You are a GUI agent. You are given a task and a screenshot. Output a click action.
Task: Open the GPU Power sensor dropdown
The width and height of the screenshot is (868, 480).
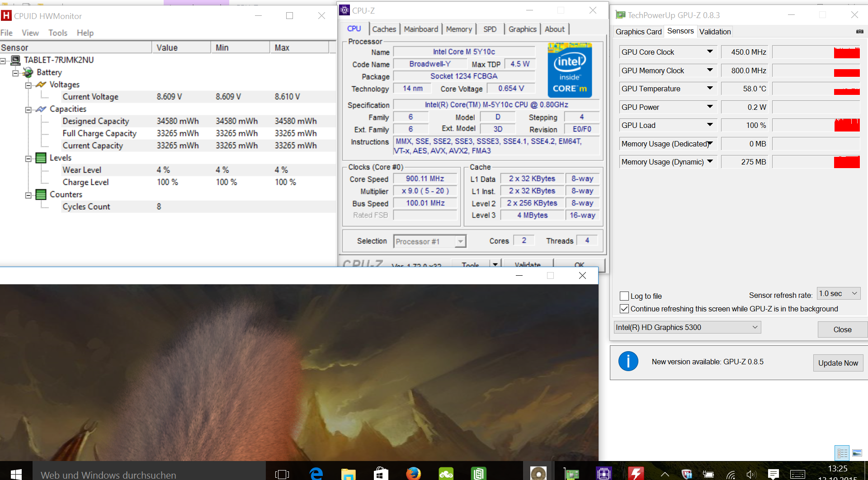(710, 107)
